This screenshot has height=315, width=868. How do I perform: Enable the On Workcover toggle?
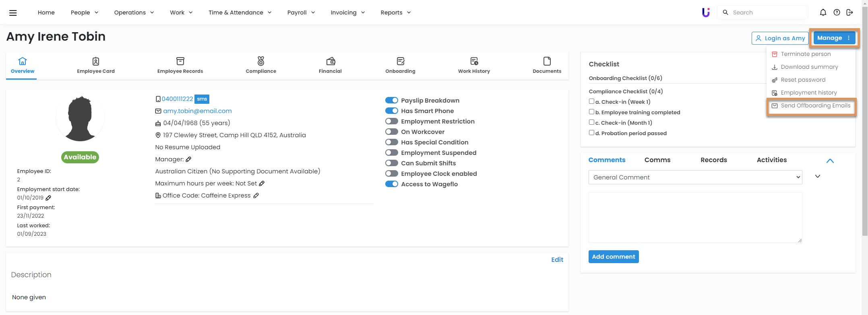point(391,132)
